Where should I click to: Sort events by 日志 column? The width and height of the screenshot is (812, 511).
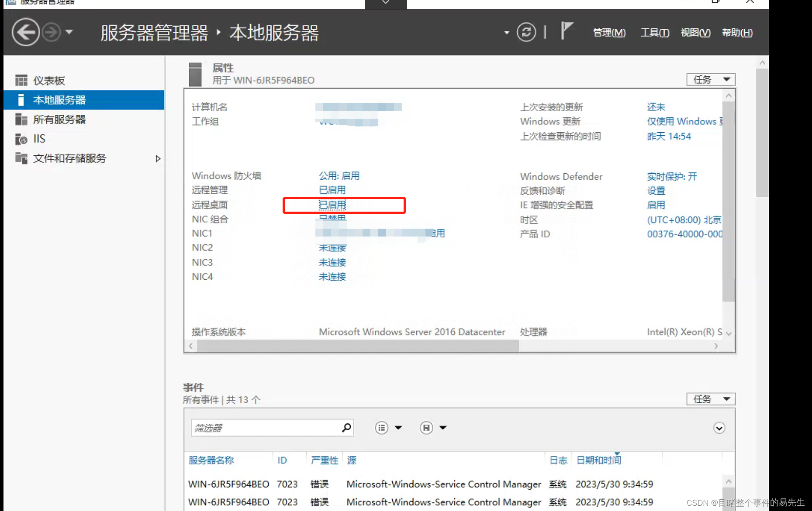click(558, 460)
